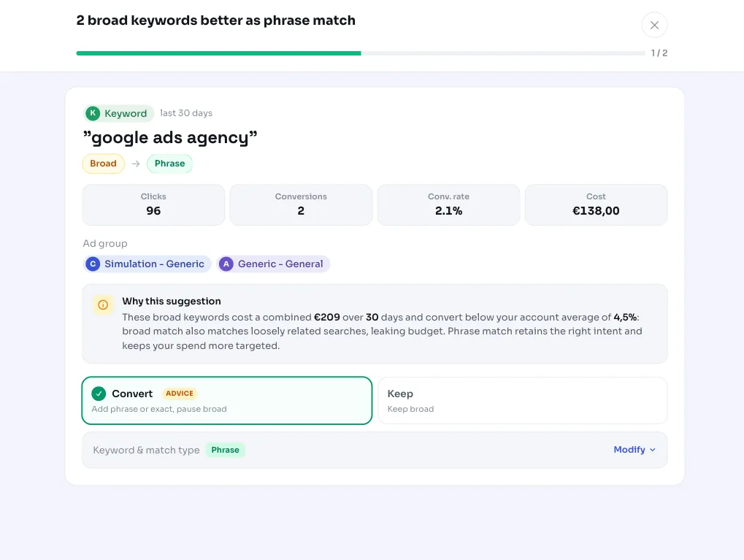
Task: Click the dialog title about broad keywords
Action: click(x=216, y=20)
